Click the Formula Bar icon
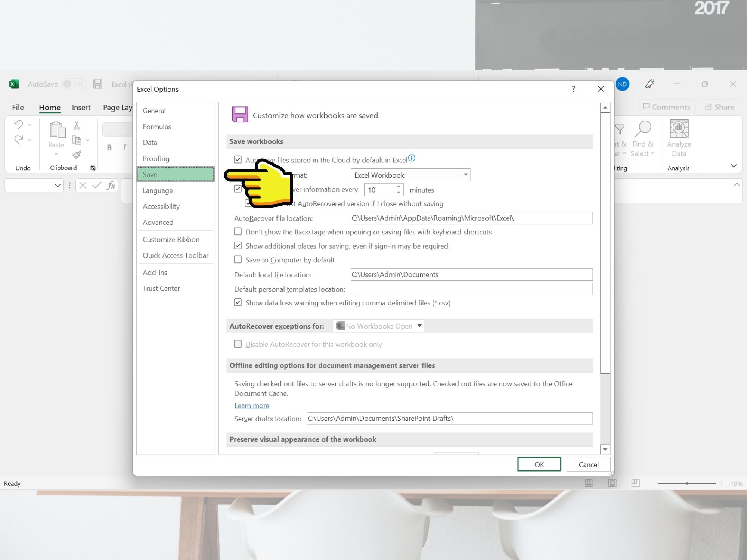This screenshot has width=747, height=560. click(111, 186)
